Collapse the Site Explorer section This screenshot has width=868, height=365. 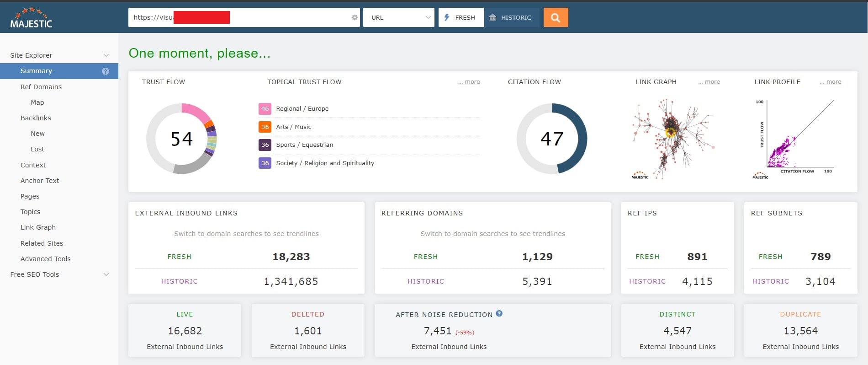tap(106, 55)
